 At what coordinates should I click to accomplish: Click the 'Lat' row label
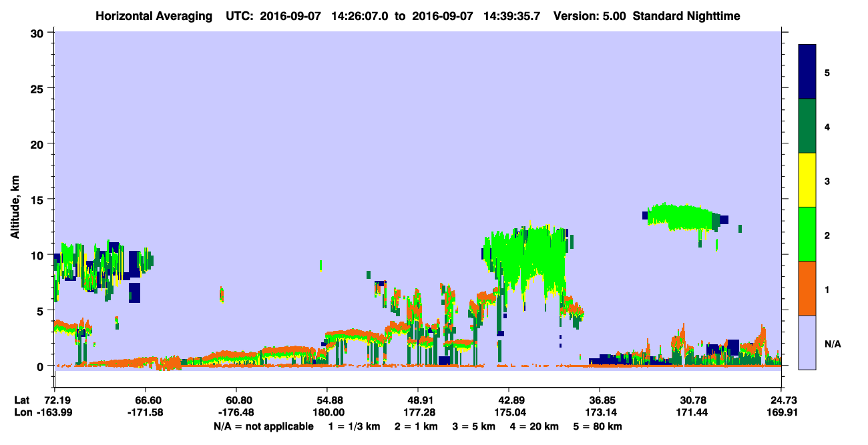(x=22, y=400)
